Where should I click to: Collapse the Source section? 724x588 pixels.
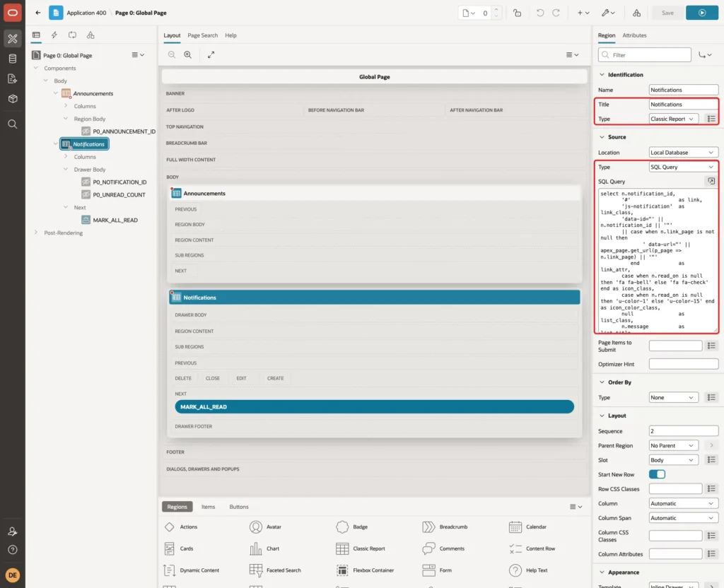[x=602, y=137]
